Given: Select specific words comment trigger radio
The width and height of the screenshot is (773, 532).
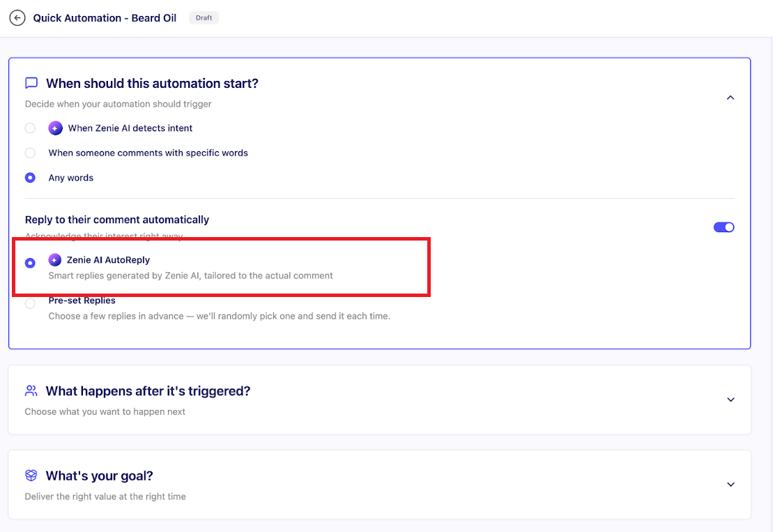Looking at the screenshot, I should [x=30, y=153].
